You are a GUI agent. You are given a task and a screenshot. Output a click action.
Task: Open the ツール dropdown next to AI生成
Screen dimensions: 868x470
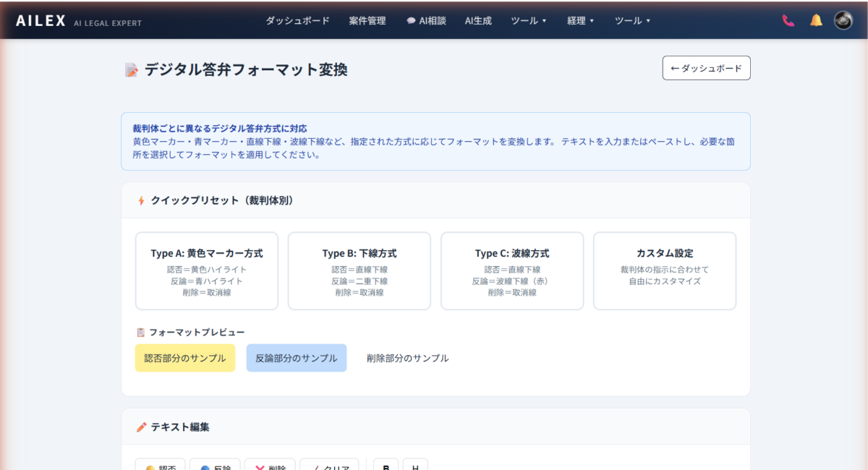[529, 21]
